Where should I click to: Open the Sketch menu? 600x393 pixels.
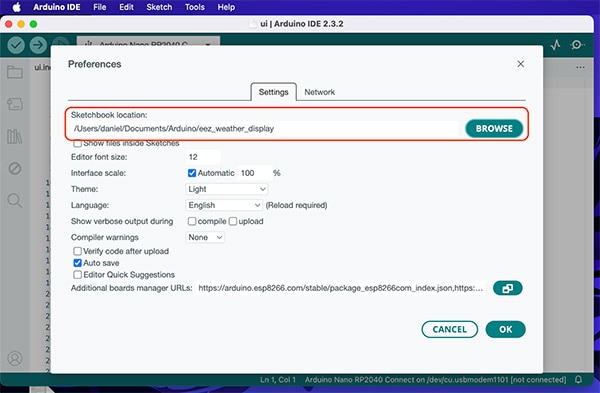pos(159,7)
